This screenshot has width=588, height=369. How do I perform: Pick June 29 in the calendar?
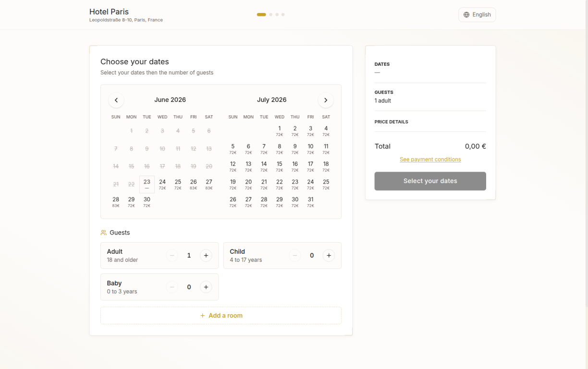[131, 202]
